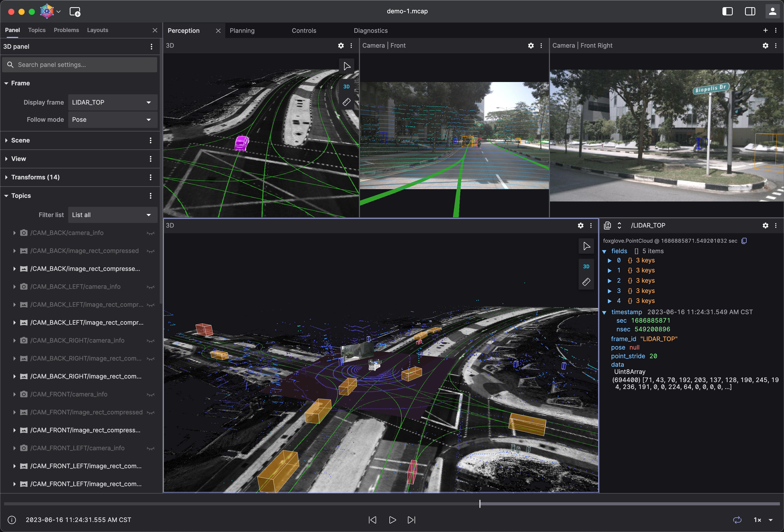
Task: Toggle 3D camera mode button in bottom panel
Action: [586, 266]
